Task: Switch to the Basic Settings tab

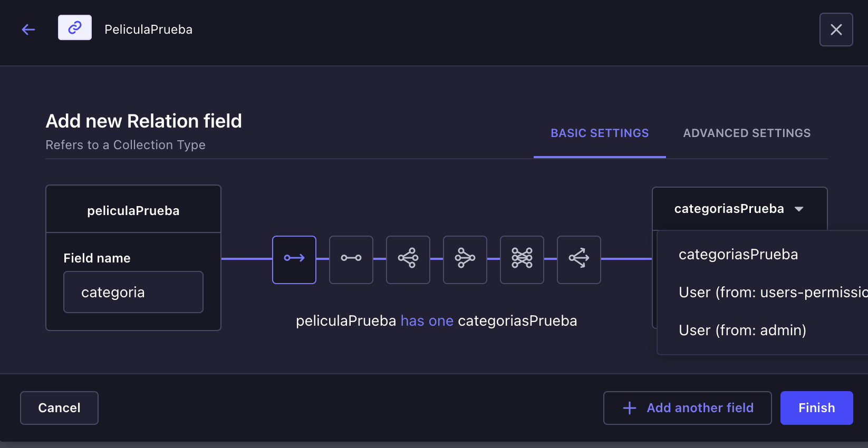Action: click(600, 133)
